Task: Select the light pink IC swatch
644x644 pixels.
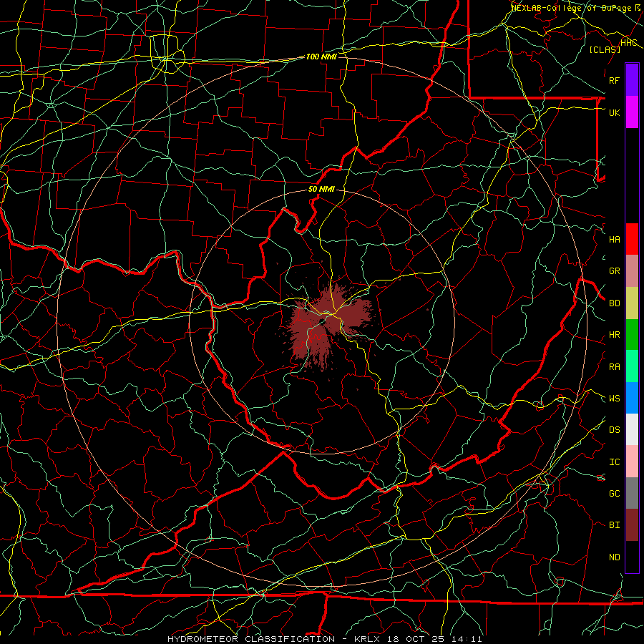Action: tap(632, 462)
